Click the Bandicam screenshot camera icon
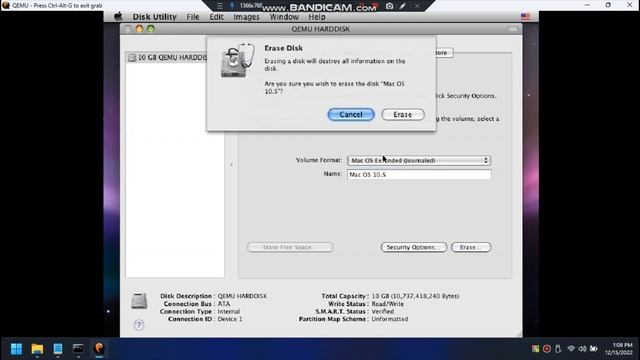Image resolution: width=640 pixels, height=360 pixels. [x=389, y=6]
